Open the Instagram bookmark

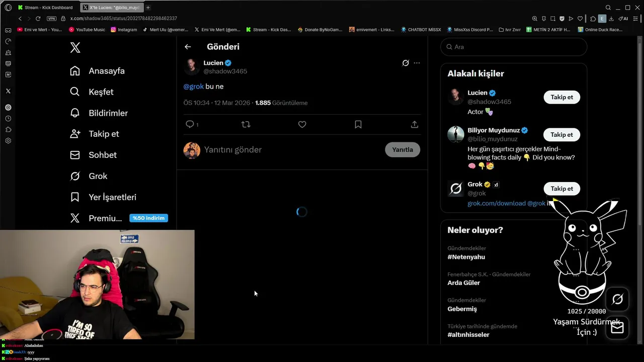[x=124, y=30]
